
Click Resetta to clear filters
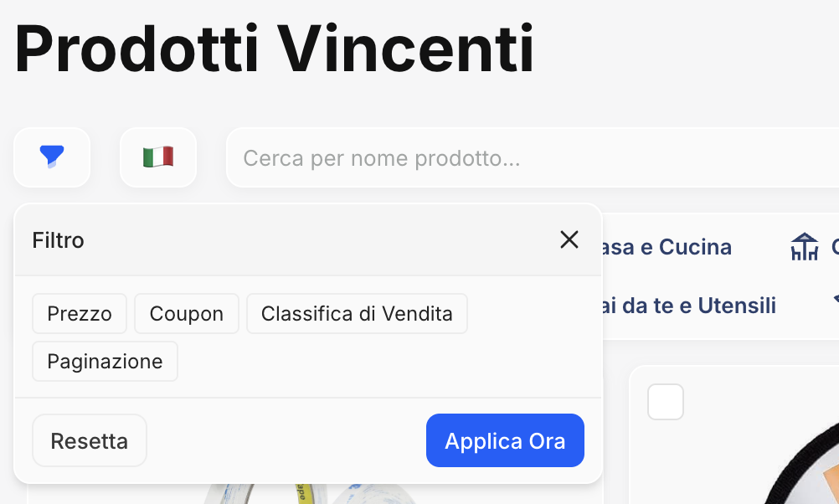click(x=89, y=440)
